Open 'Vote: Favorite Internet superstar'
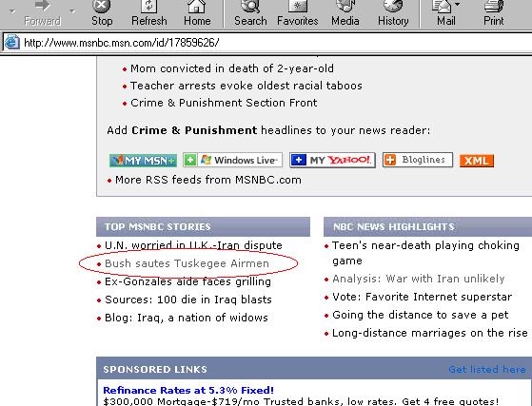The width and height of the screenshot is (532, 406). point(422,297)
